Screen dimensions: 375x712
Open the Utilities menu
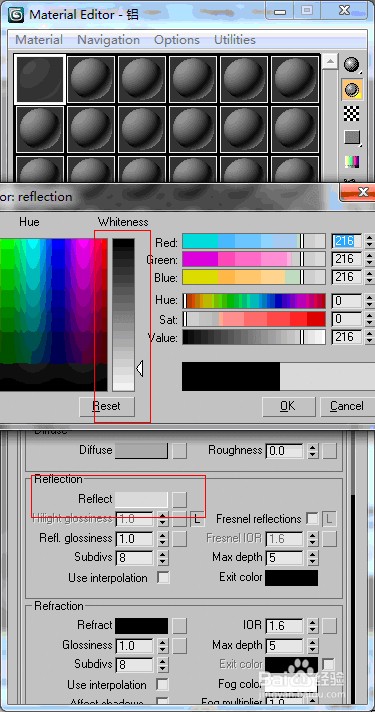tap(235, 40)
